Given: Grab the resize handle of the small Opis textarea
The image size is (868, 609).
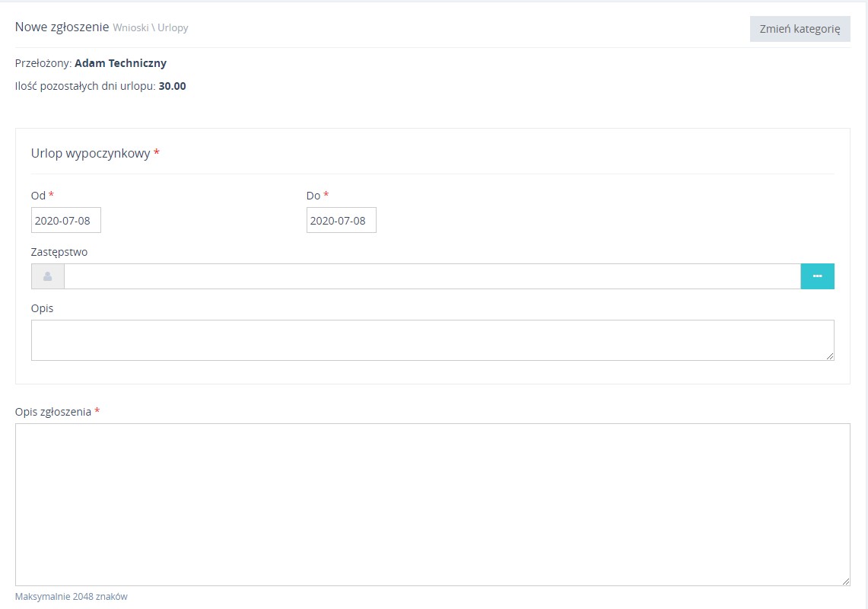Looking at the screenshot, I should click(830, 356).
